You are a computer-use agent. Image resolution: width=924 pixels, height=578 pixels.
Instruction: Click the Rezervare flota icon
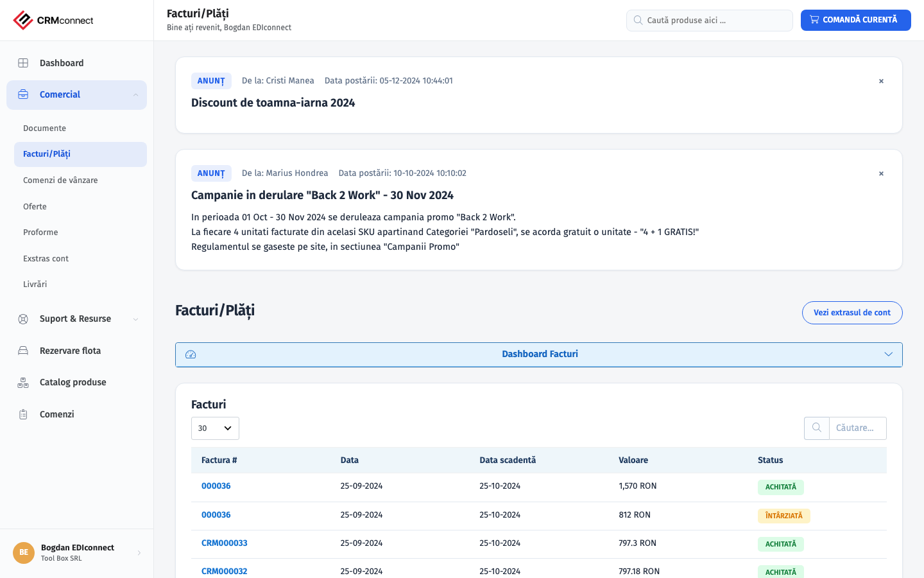click(23, 351)
